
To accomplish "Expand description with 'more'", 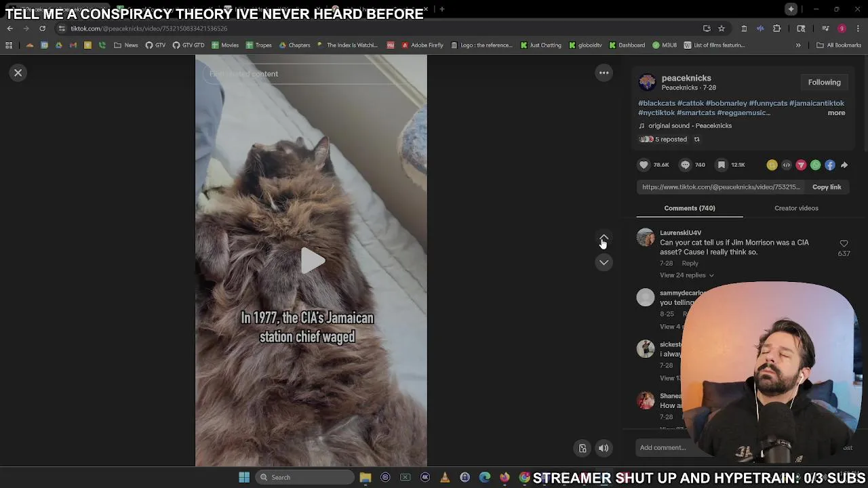I will coord(836,113).
